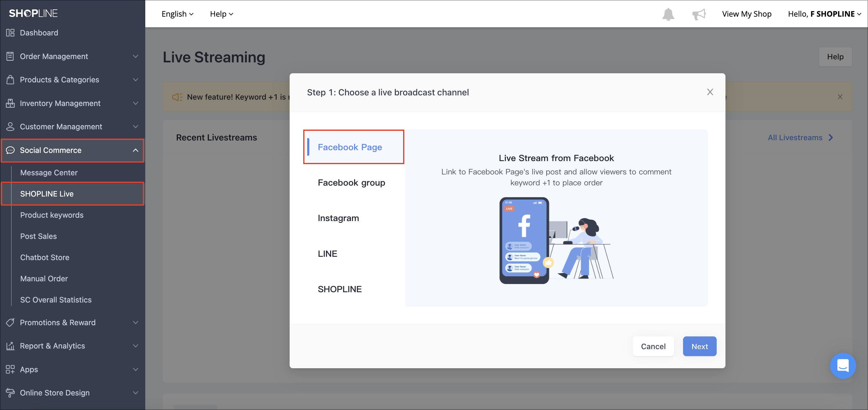Click the SHOPLINE logo in the sidebar

tap(33, 13)
